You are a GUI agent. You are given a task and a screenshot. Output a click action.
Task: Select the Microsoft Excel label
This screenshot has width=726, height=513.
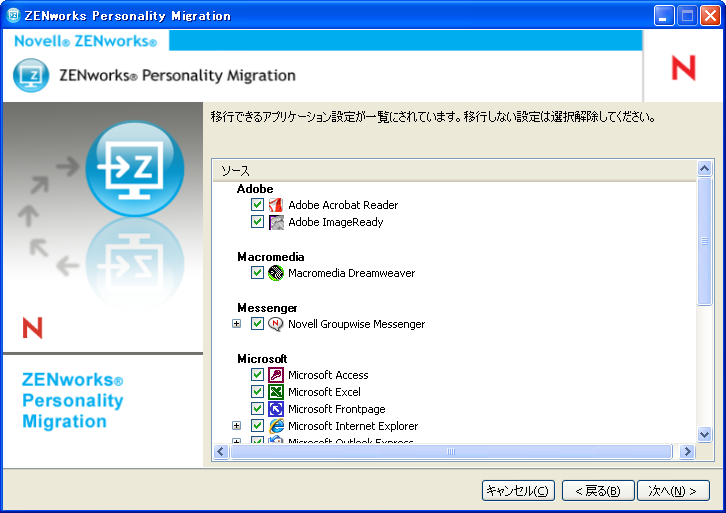[324, 392]
